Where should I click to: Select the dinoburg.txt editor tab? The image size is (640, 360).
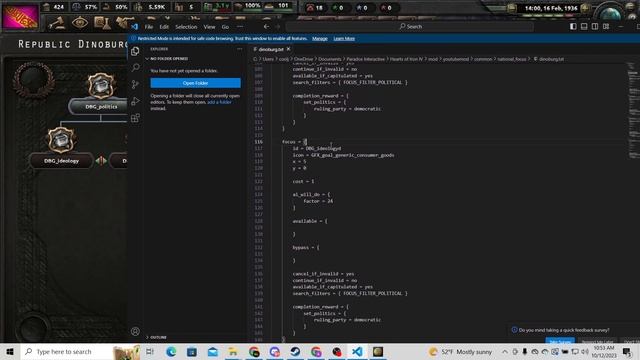tap(271, 49)
